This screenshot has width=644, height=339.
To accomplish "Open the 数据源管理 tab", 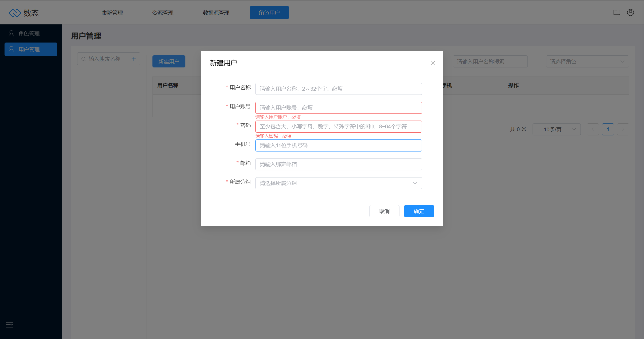I will tap(216, 13).
